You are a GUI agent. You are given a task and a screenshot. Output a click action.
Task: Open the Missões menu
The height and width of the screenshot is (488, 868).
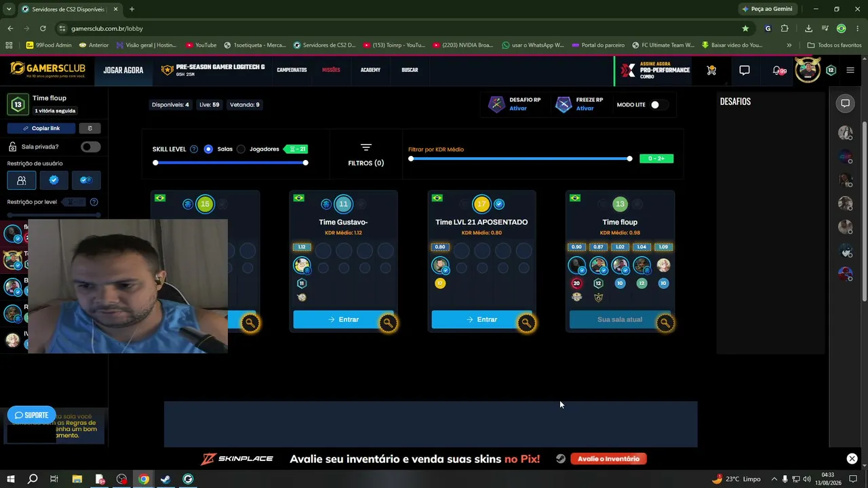pos(331,70)
